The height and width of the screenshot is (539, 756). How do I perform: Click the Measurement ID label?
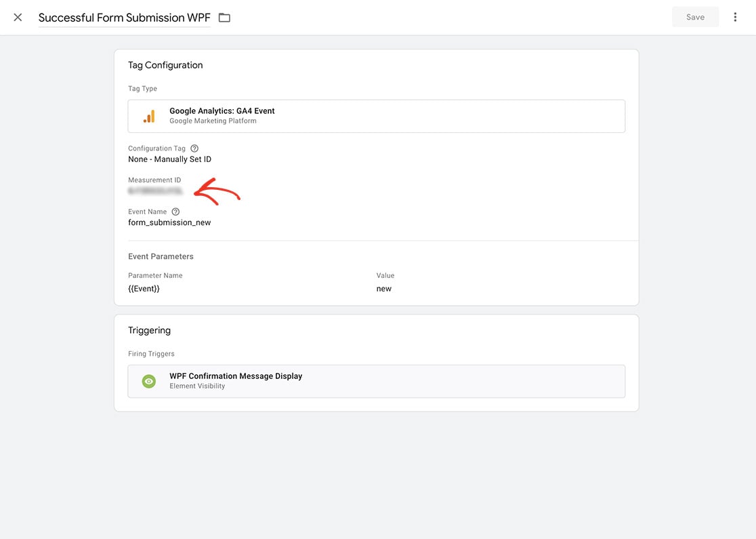pyautogui.click(x=154, y=180)
